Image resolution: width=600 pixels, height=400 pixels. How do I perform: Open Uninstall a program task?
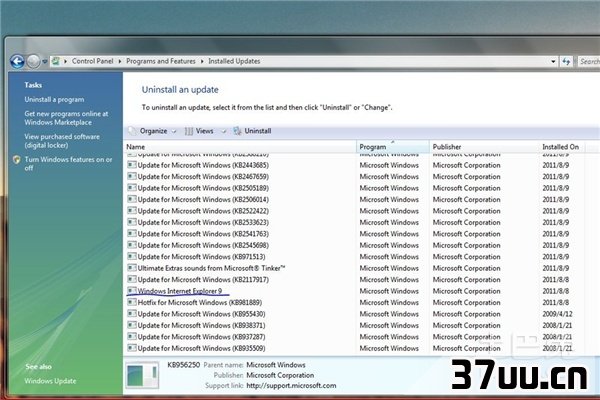(54, 100)
